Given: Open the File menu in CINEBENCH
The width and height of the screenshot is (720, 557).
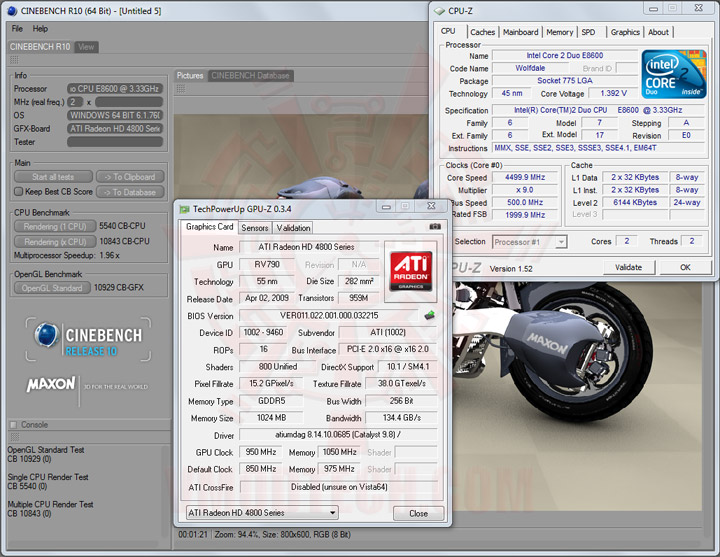Looking at the screenshot, I should [x=17, y=28].
